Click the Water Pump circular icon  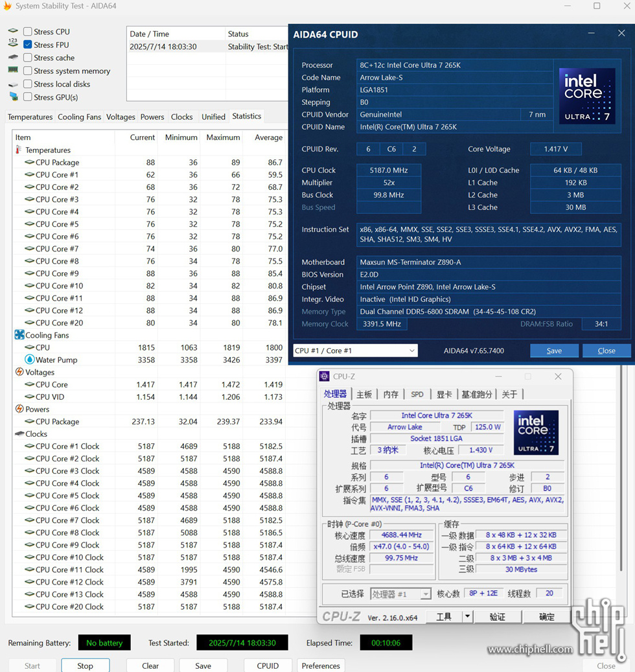coord(30,360)
